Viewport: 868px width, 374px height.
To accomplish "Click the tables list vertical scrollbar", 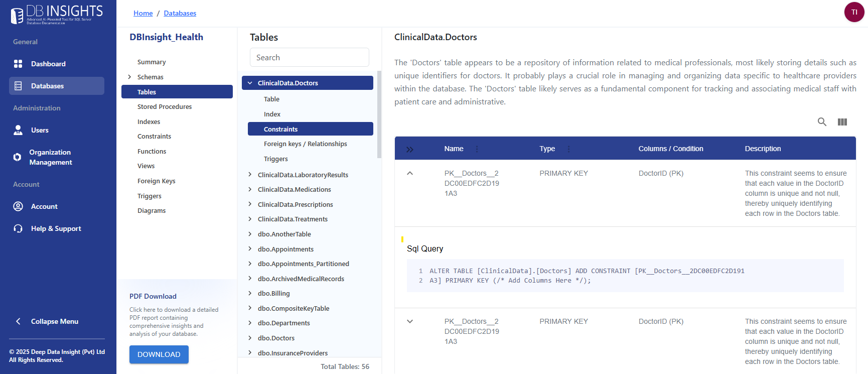I will click(x=379, y=115).
